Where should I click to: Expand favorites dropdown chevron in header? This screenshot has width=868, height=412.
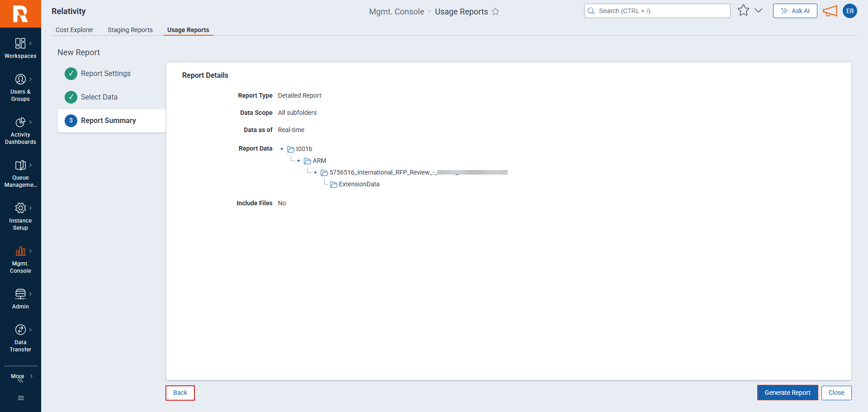[759, 10]
